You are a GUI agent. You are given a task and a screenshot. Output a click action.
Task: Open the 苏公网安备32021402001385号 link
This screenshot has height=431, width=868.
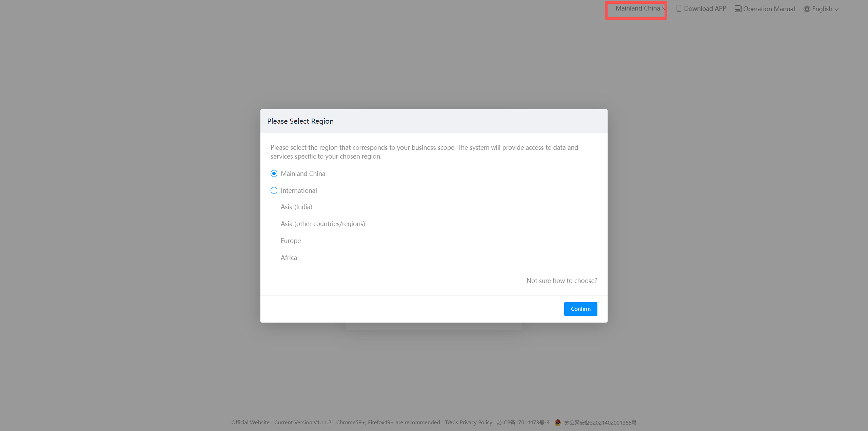600,423
